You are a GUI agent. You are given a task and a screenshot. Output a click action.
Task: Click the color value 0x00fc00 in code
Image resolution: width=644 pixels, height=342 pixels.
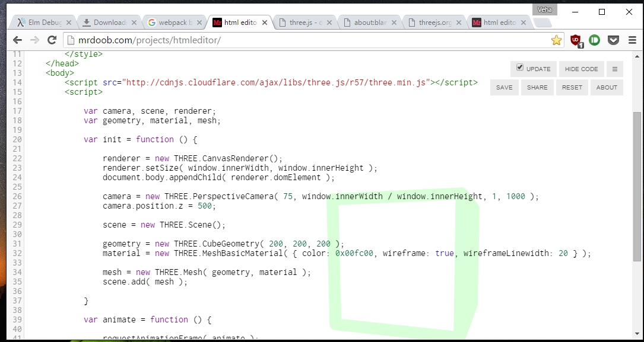(x=354, y=254)
